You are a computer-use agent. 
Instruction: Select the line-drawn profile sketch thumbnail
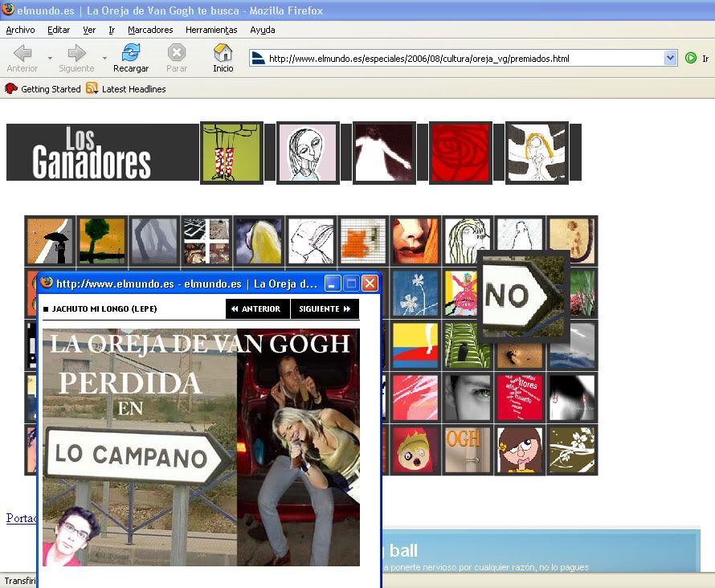coord(311,241)
